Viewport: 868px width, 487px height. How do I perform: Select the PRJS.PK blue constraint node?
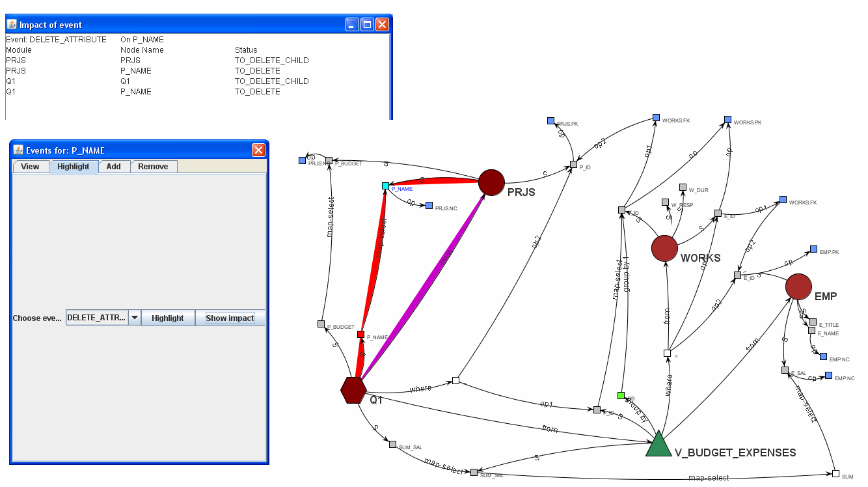coord(550,120)
